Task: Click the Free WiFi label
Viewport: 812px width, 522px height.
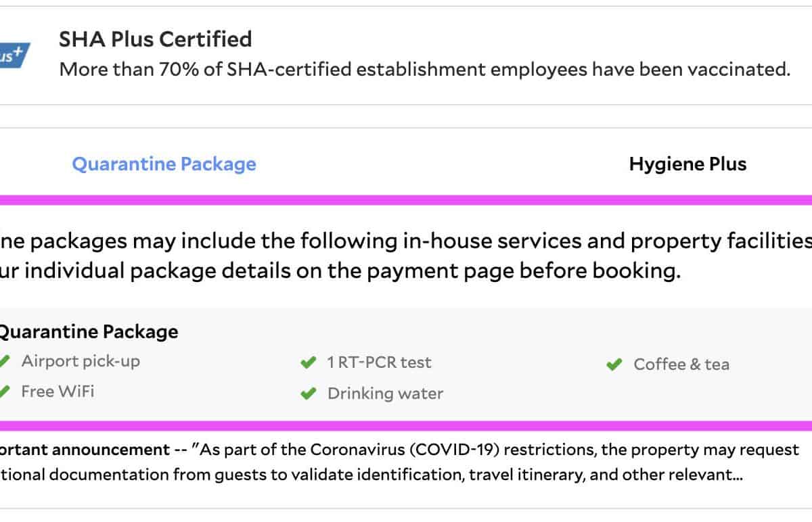Action: (58, 391)
